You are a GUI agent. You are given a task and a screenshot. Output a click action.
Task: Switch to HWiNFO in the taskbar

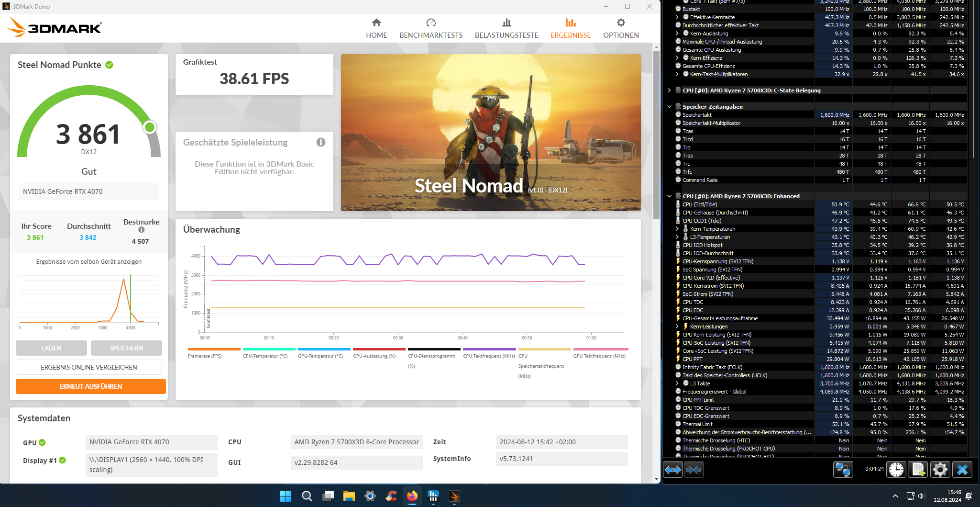point(433,496)
